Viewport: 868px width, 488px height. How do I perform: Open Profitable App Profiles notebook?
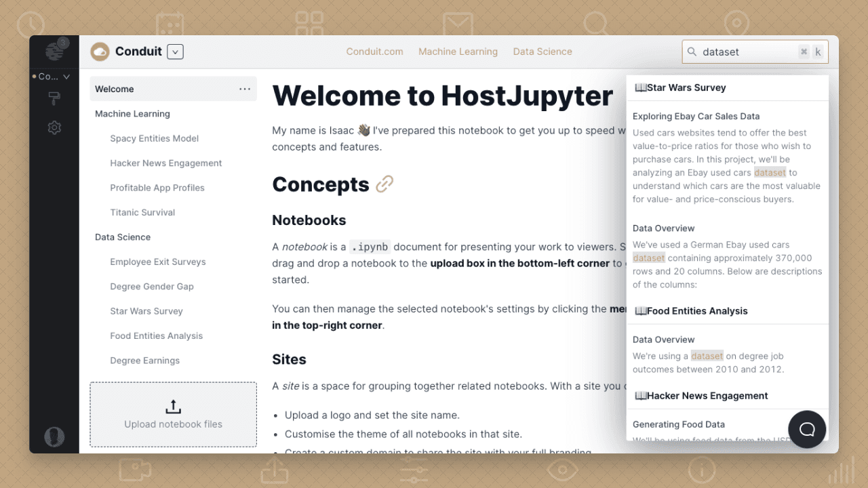pos(157,188)
